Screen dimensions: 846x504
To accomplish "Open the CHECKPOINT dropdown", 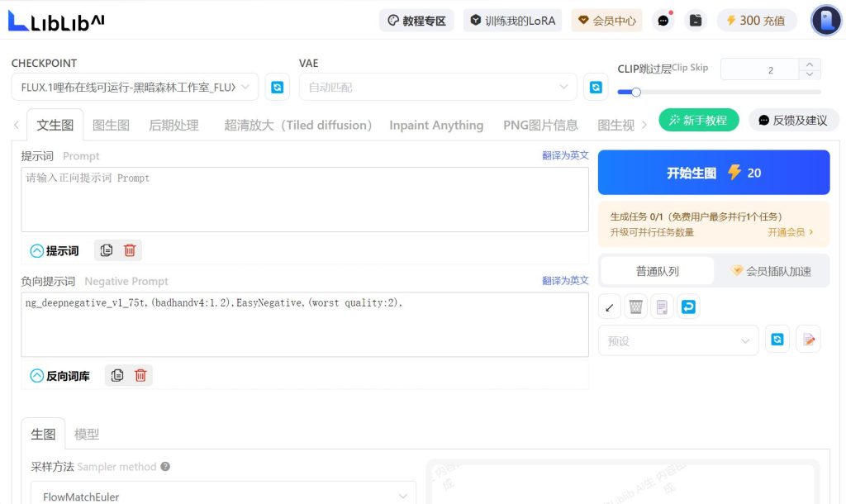I will click(x=135, y=88).
